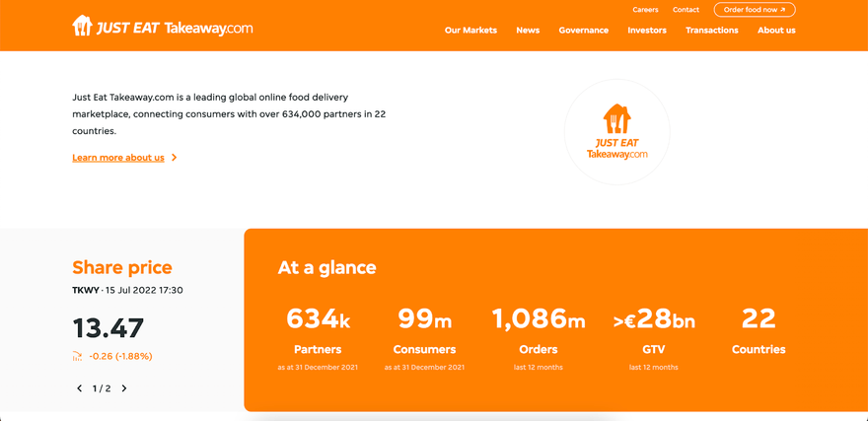
Task: Click the 99m Consumers figure
Action: coord(424,318)
